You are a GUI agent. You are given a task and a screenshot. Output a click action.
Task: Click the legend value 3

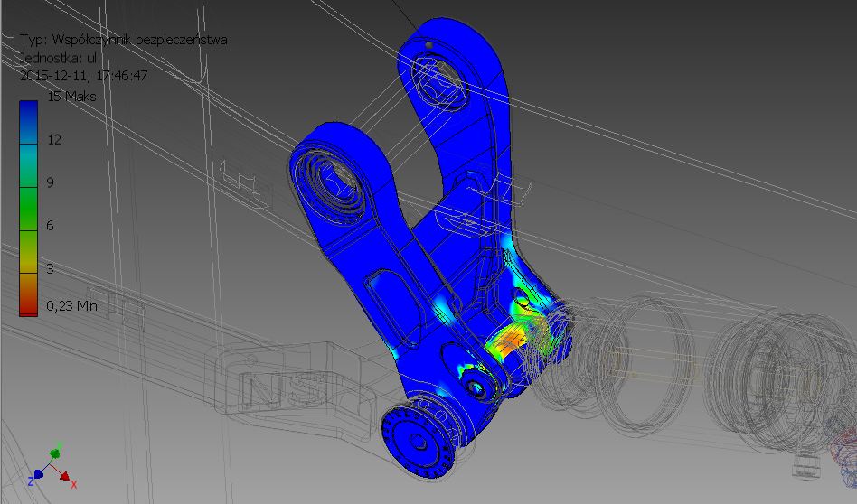[51, 268]
